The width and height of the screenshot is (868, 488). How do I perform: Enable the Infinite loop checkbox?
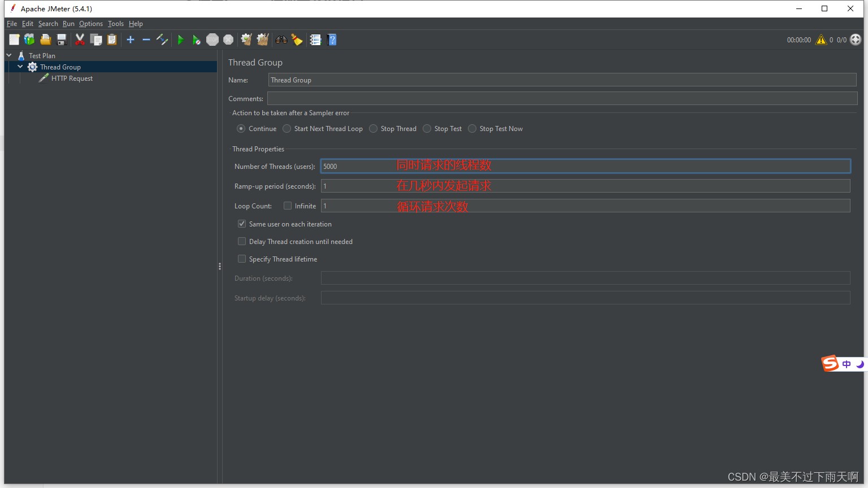[x=288, y=206]
